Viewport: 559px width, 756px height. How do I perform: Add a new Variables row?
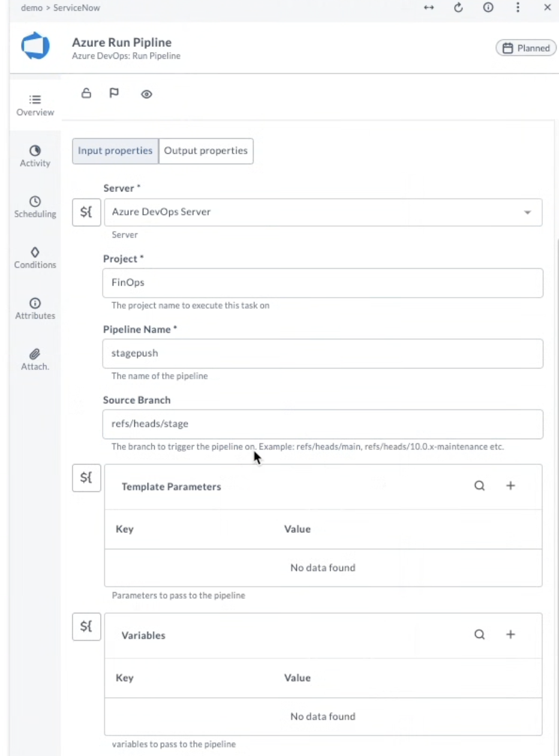510,635
